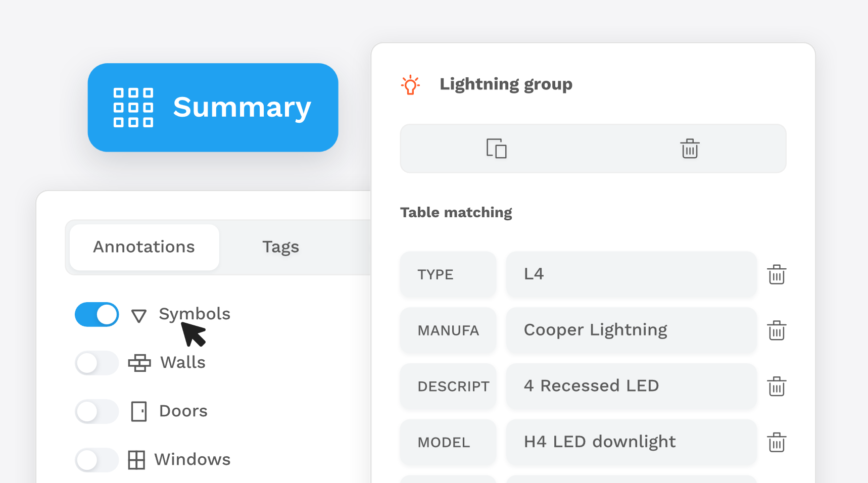Click the Summary grid icon
This screenshot has width=868, height=483.
click(133, 108)
